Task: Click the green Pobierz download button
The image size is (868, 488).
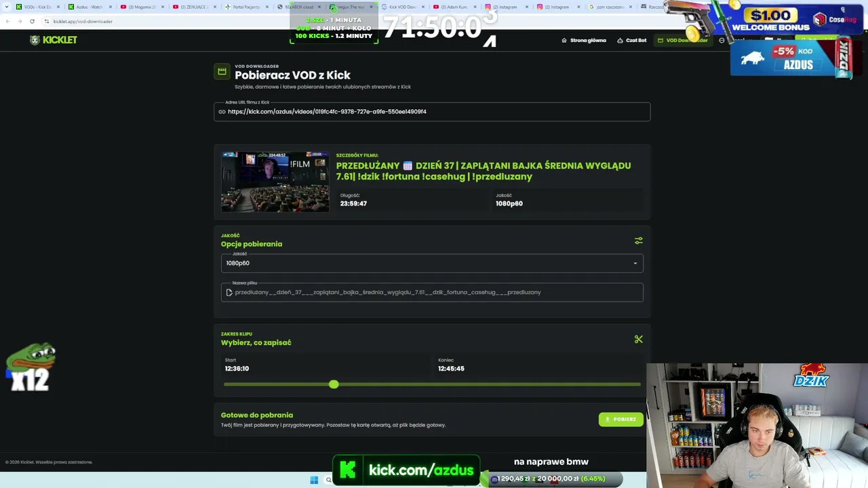Action: point(621,420)
